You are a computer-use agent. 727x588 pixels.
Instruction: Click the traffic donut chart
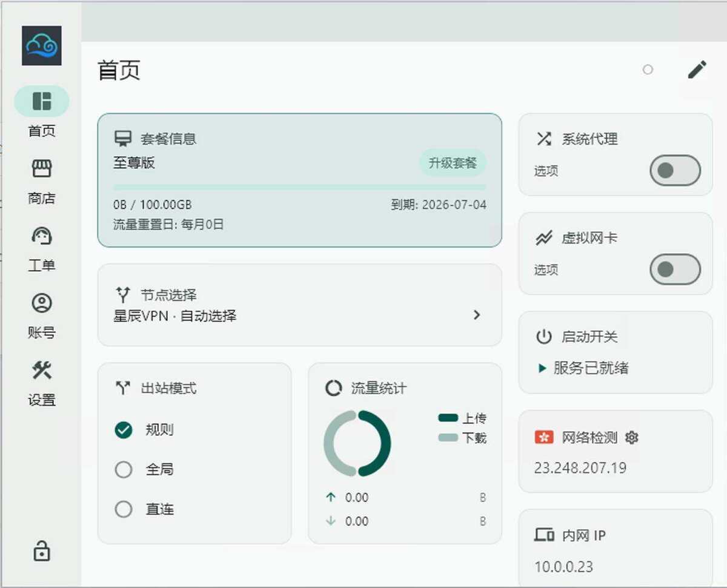click(357, 443)
